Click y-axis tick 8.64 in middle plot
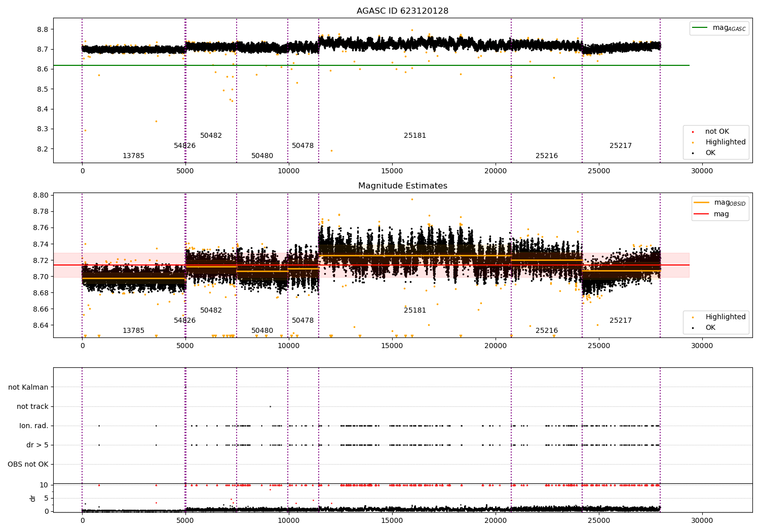760x532 pixels. tap(41, 325)
